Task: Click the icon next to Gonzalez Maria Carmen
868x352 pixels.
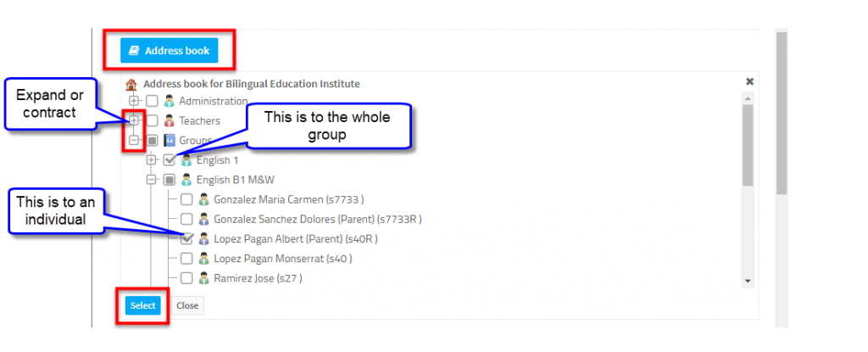Action: [x=204, y=199]
